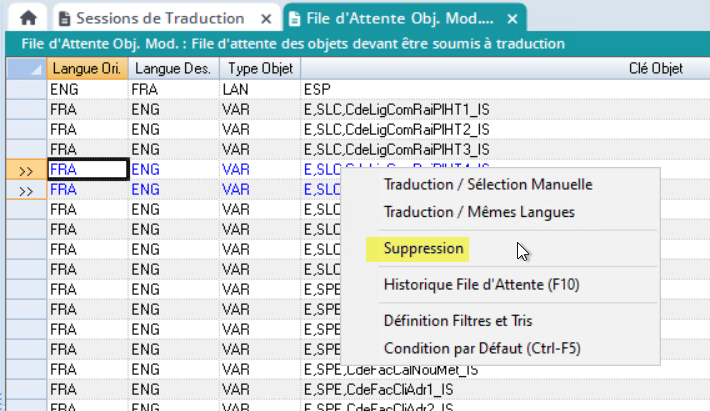Click the document icon on Sessions de Traduction tab

[65, 18]
